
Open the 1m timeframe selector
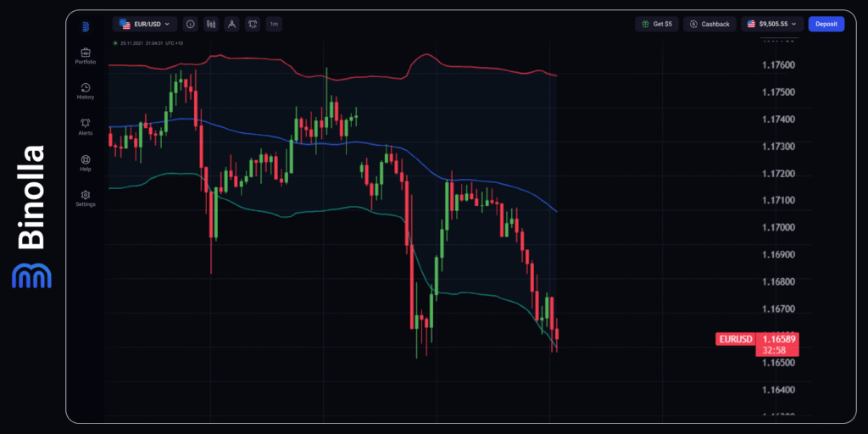click(x=274, y=25)
